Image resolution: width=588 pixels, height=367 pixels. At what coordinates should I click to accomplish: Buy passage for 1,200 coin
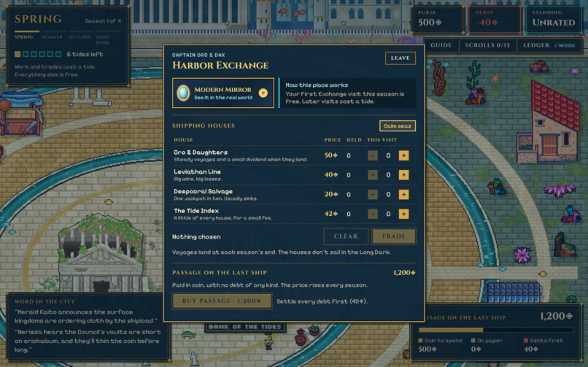(222, 301)
